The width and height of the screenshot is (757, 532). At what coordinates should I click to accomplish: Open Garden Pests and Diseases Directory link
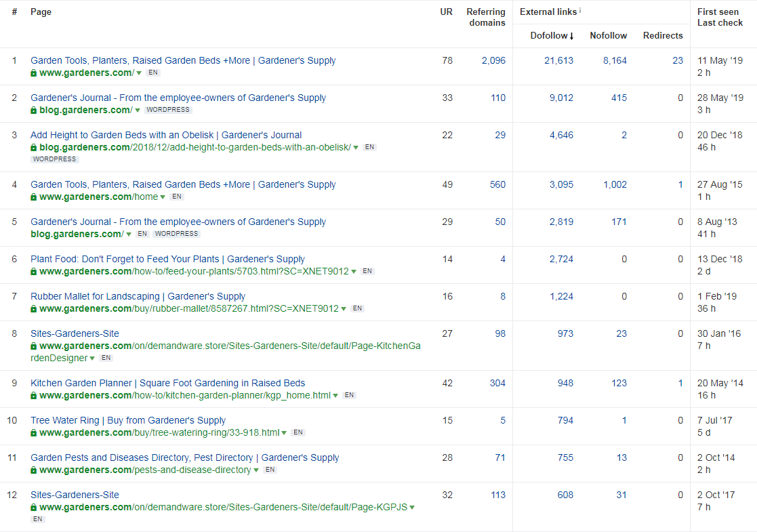click(185, 457)
